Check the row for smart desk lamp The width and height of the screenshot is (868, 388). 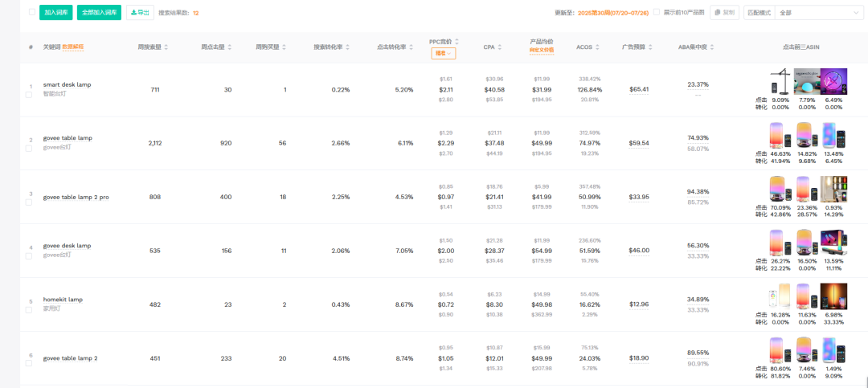point(29,95)
